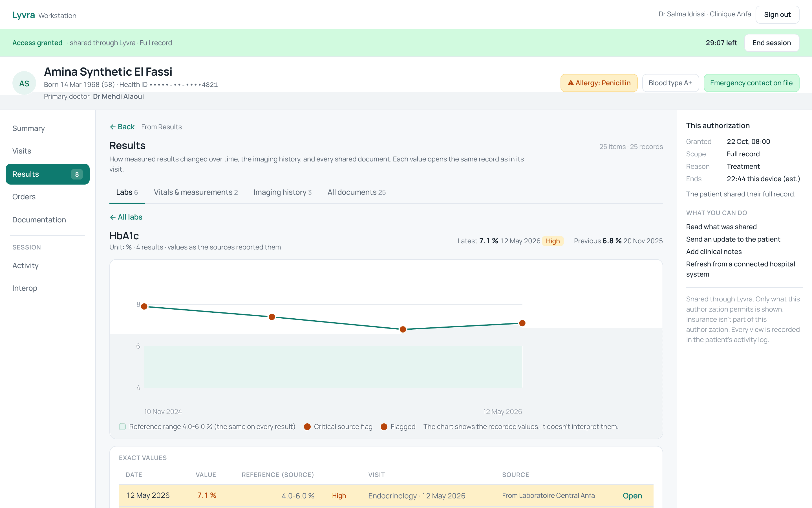Open the 12 May 2026 result record
Screen dimensions: 812x508
632,496
